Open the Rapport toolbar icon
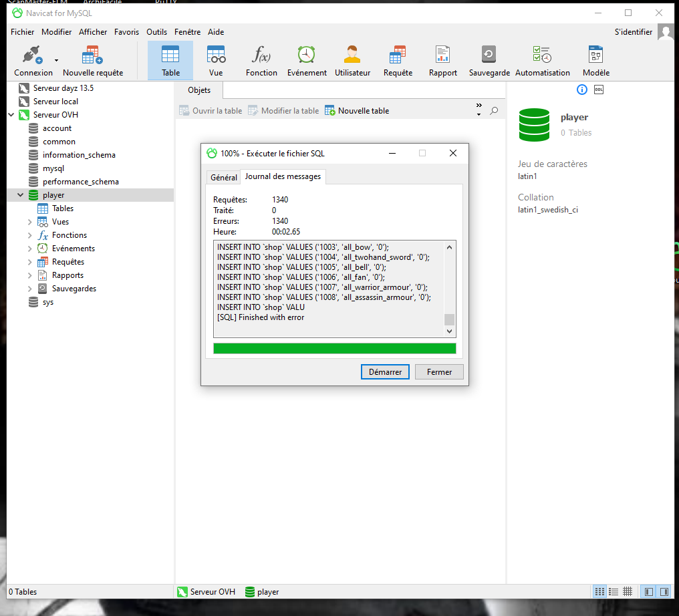 (x=442, y=61)
